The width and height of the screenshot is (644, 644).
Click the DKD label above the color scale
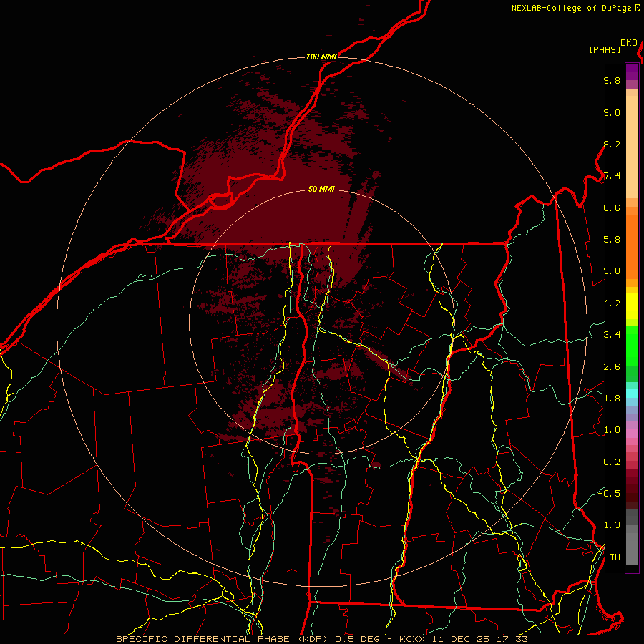629,43
